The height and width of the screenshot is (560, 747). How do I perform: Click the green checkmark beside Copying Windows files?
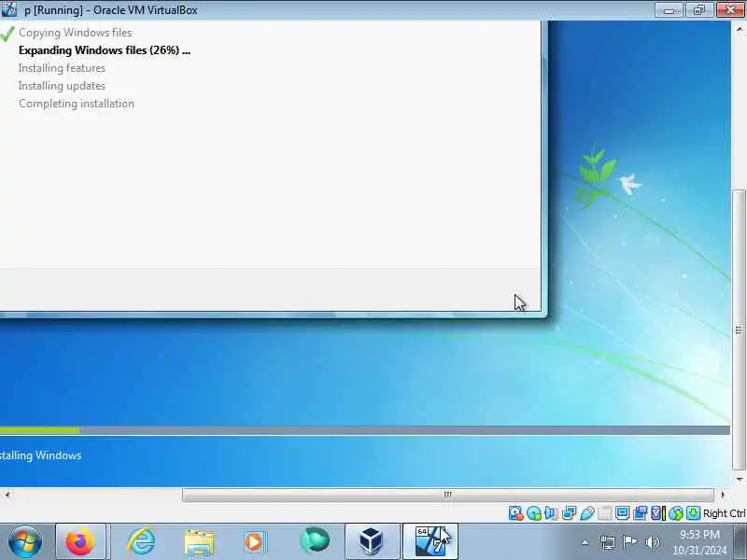[x=7, y=34]
